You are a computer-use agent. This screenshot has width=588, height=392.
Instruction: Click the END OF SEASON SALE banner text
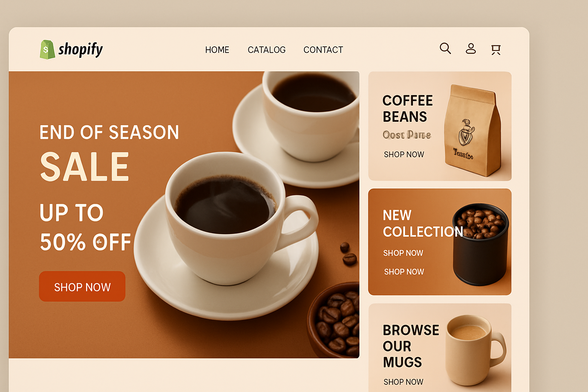109,153
